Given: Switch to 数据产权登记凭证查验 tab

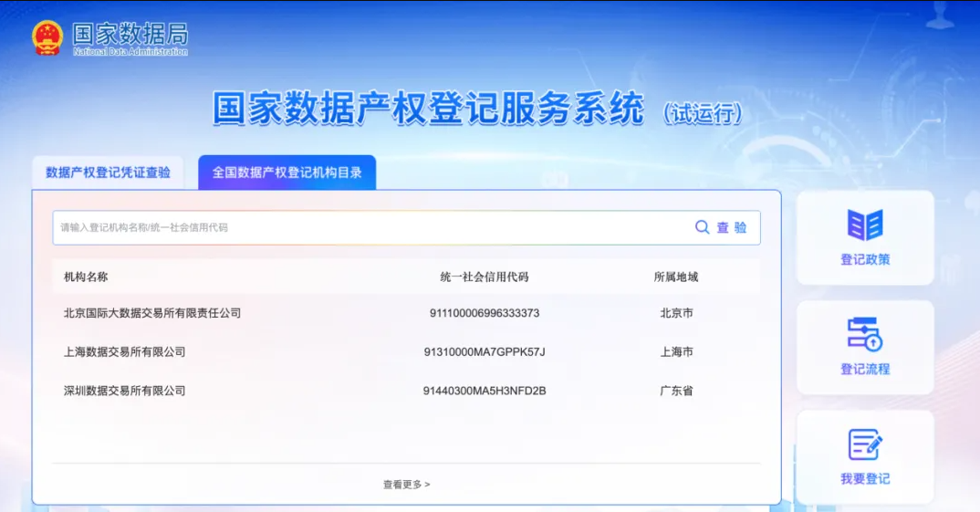Looking at the screenshot, I should pos(108,172).
